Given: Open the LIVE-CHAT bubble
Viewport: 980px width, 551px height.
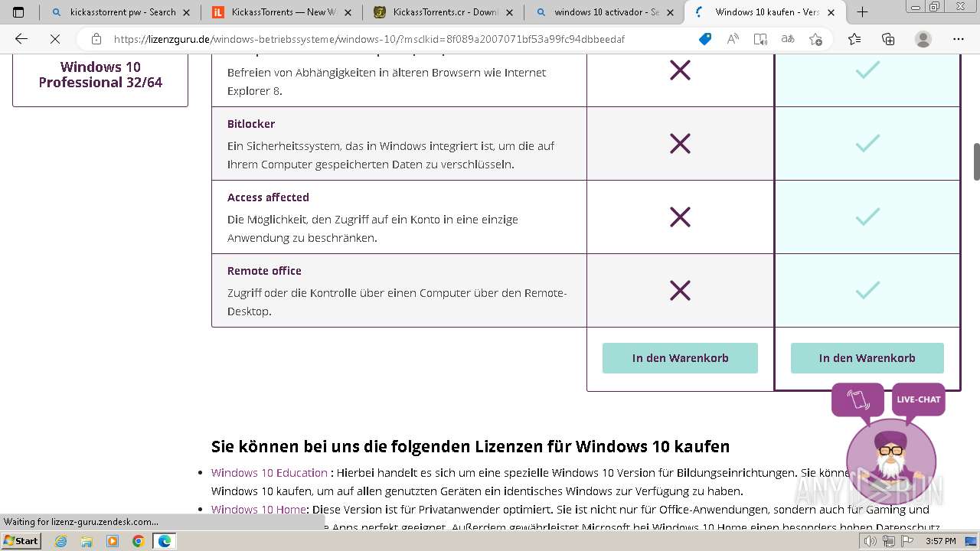Looking at the screenshot, I should pos(918,399).
